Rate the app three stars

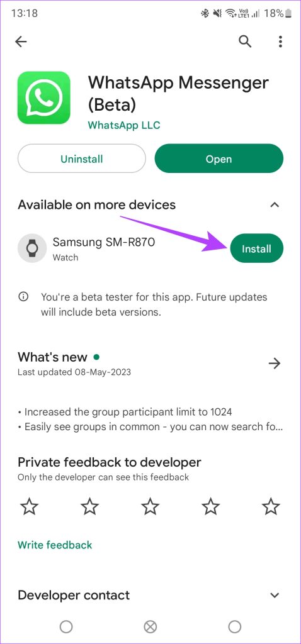click(150, 508)
